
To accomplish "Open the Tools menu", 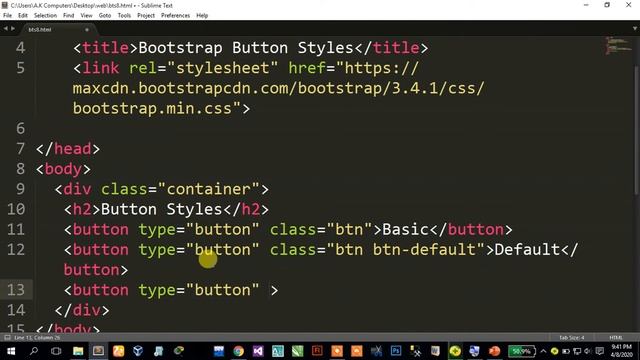I will [124, 16].
